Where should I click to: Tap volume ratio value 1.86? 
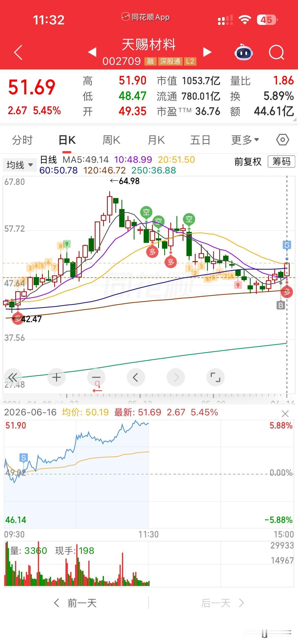point(283,81)
